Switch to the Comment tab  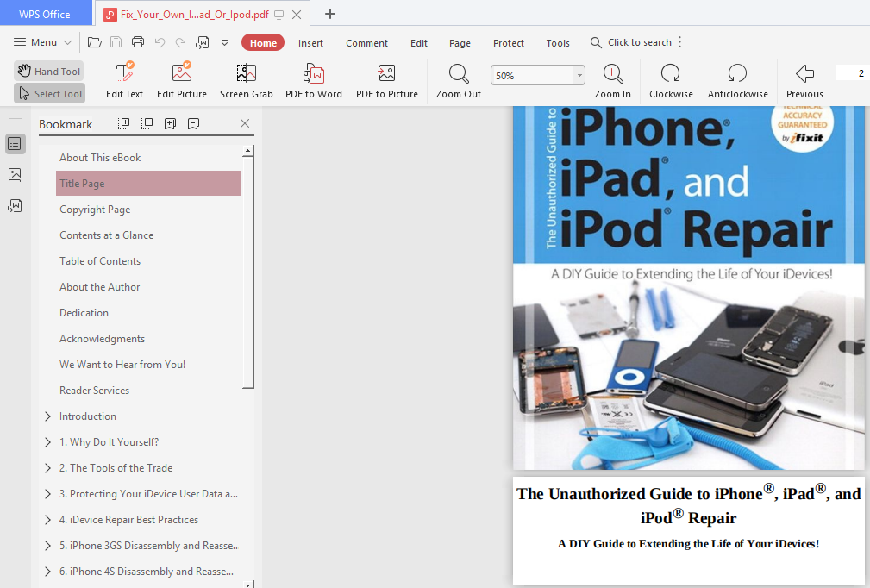[366, 43]
